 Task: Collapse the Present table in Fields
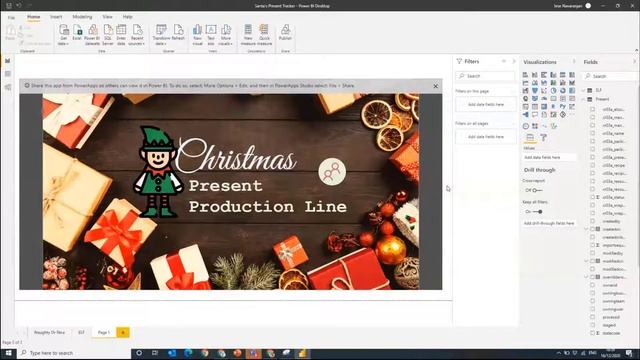(584, 99)
